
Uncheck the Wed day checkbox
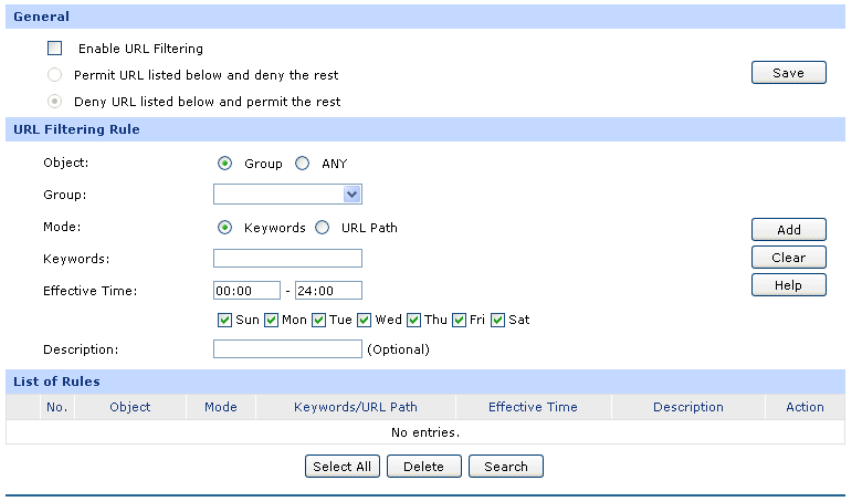[366, 320]
